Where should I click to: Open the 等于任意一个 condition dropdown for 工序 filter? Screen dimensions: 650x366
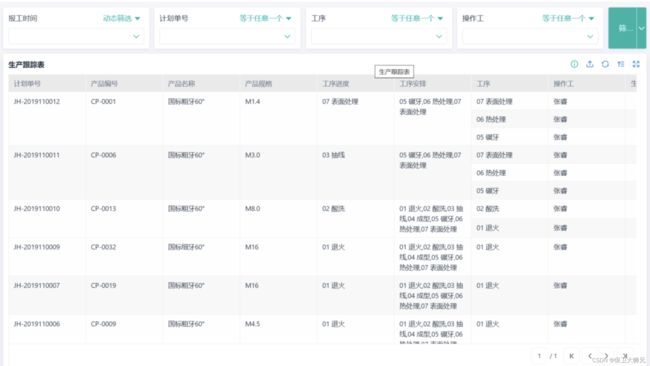pos(417,18)
